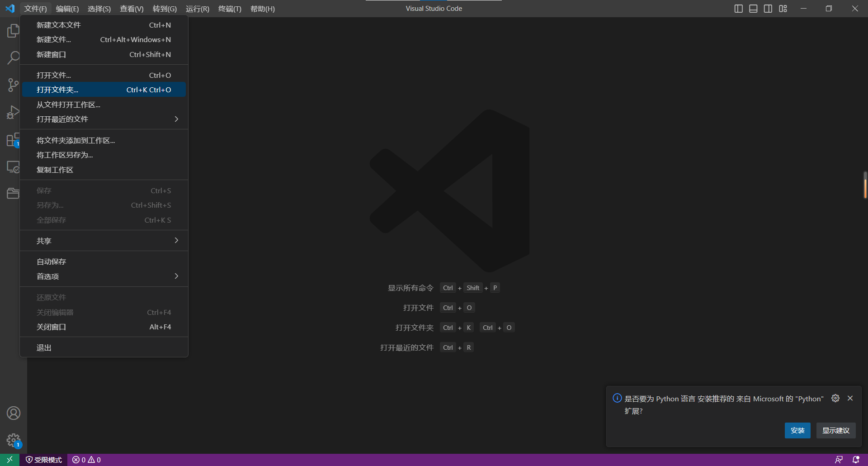Image resolution: width=868 pixels, height=466 pixels.
Task: Open the notification settings gear
Action: pyautogui.click(x=835, y=398)
